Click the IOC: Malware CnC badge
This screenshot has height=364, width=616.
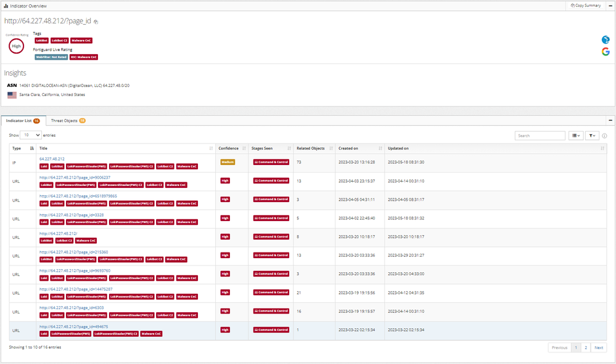(x=84, y=57)
